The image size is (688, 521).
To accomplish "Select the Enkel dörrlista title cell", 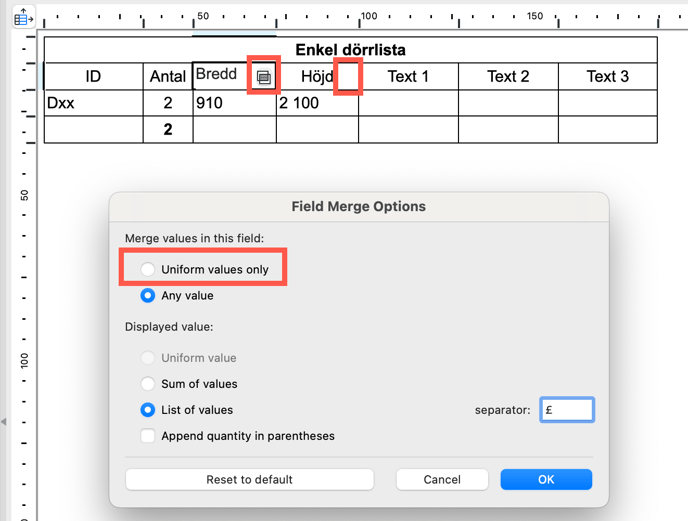I will pyautogui.click(x=351, y=50).
